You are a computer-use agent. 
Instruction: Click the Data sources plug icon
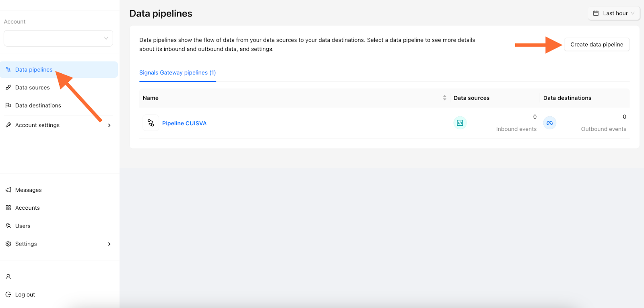[x=8, y=87]
